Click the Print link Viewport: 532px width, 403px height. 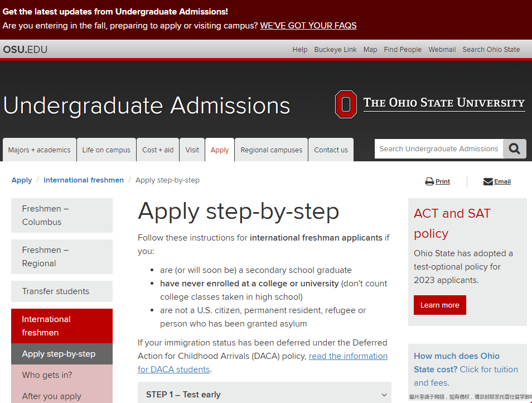click(x=442, y=181)
